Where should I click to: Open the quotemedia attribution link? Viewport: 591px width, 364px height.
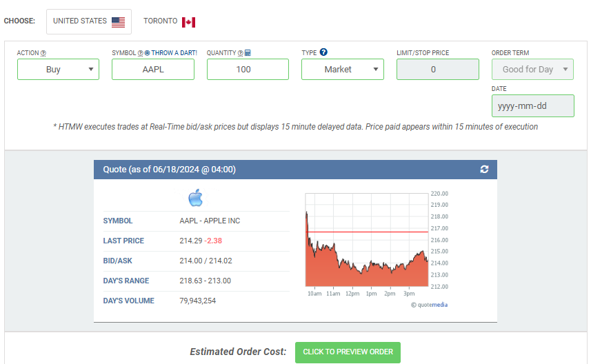[432, 305]
